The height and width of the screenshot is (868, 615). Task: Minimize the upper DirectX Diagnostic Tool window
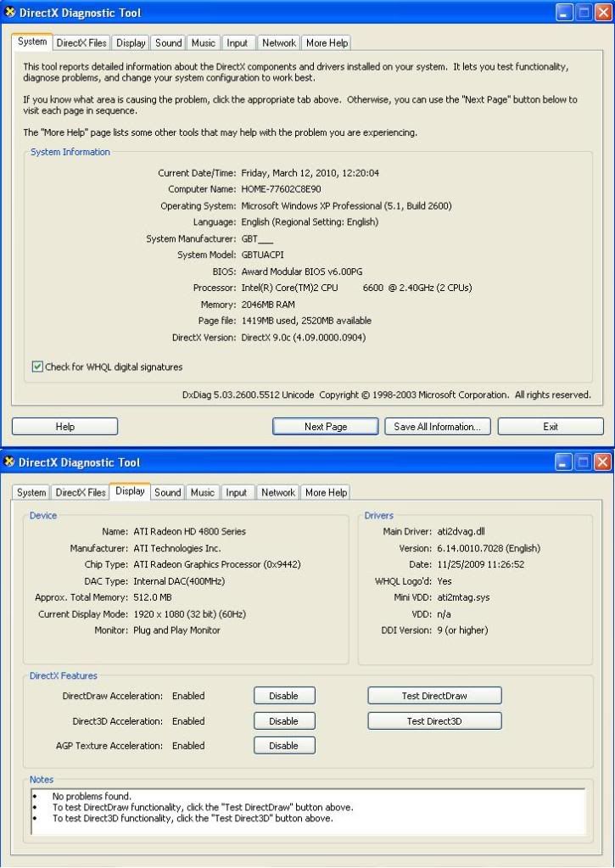click(x=564, y=13)
